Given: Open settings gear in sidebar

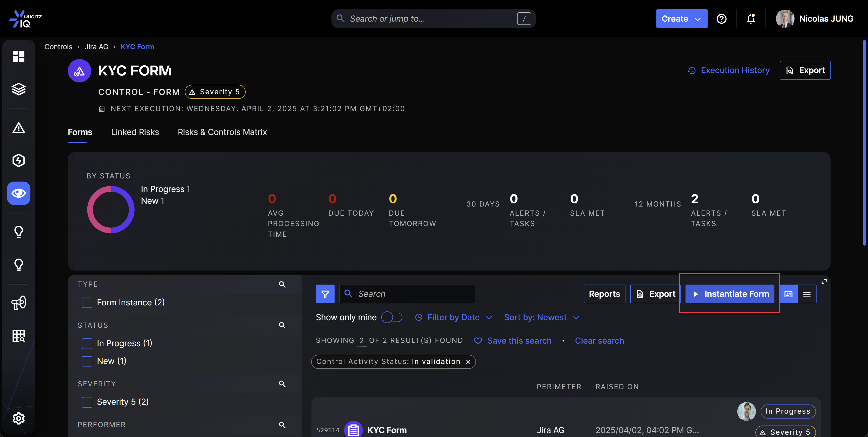Looking at the screenshot, I should 18,418.
